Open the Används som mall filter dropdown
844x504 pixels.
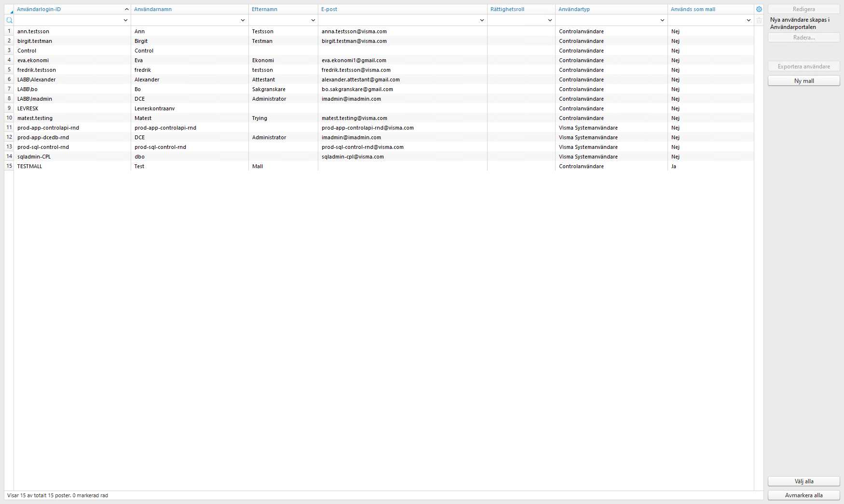(x=749, y=20)
